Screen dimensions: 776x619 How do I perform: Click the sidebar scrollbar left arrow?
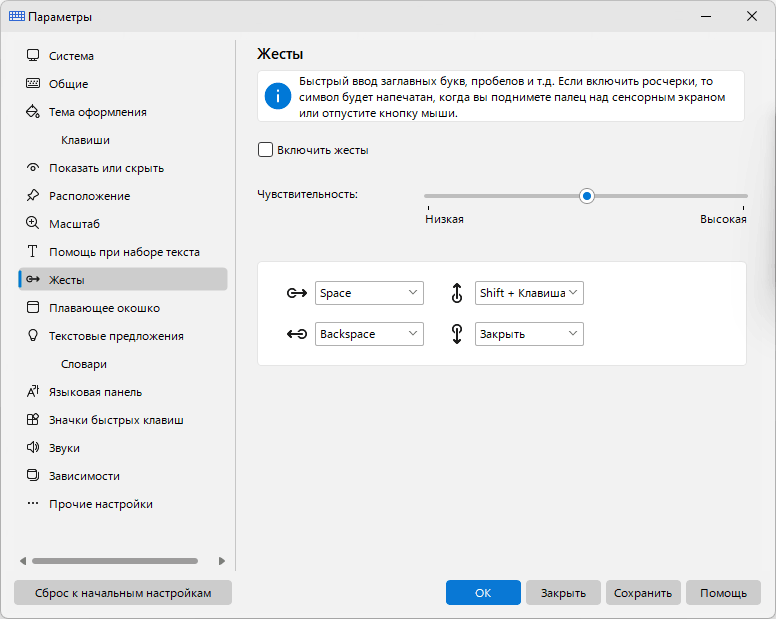pos(23,561)
